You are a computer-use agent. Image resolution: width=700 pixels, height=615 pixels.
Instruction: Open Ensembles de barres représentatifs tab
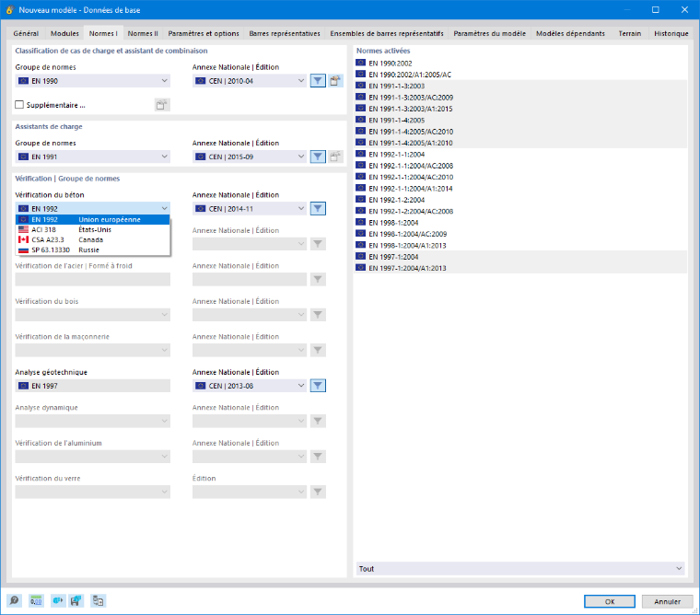(387, 33)
